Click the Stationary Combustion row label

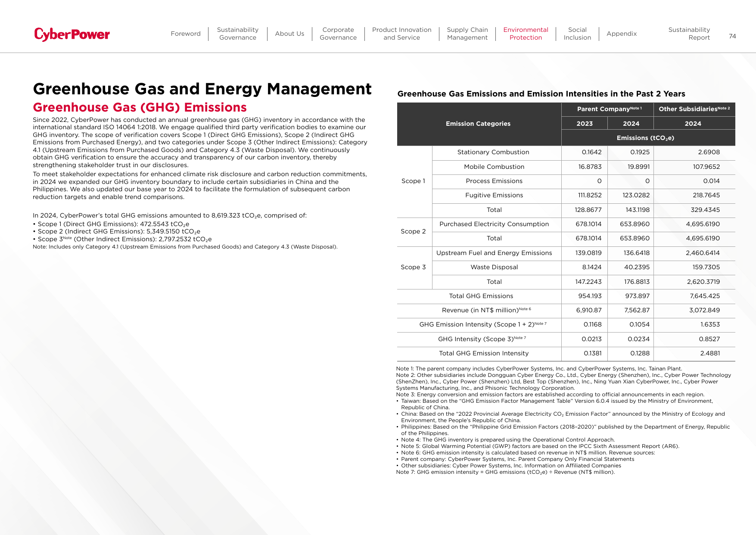coord(493,152)
